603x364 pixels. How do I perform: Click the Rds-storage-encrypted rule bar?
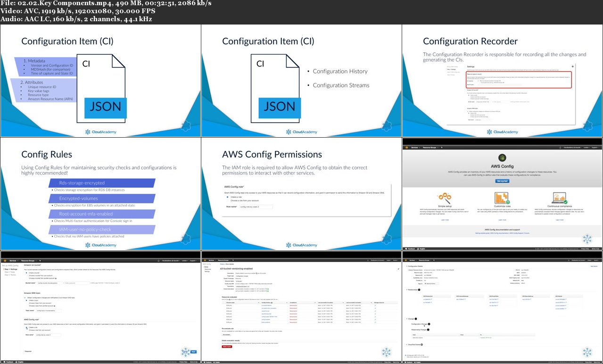tap(101, 183)
